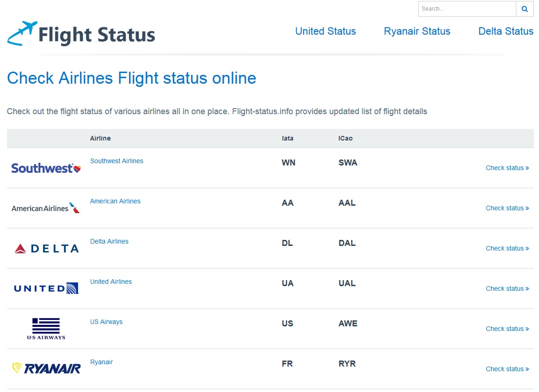Check status for Ryanair
Image resolution: width=539 pixels, height=392 pixels.
[x=508, y=369]
